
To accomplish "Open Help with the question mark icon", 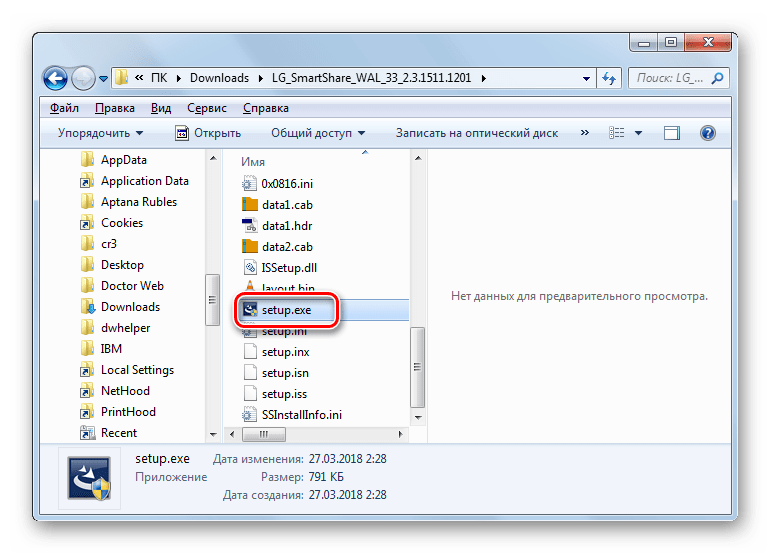I will [708, 133].
